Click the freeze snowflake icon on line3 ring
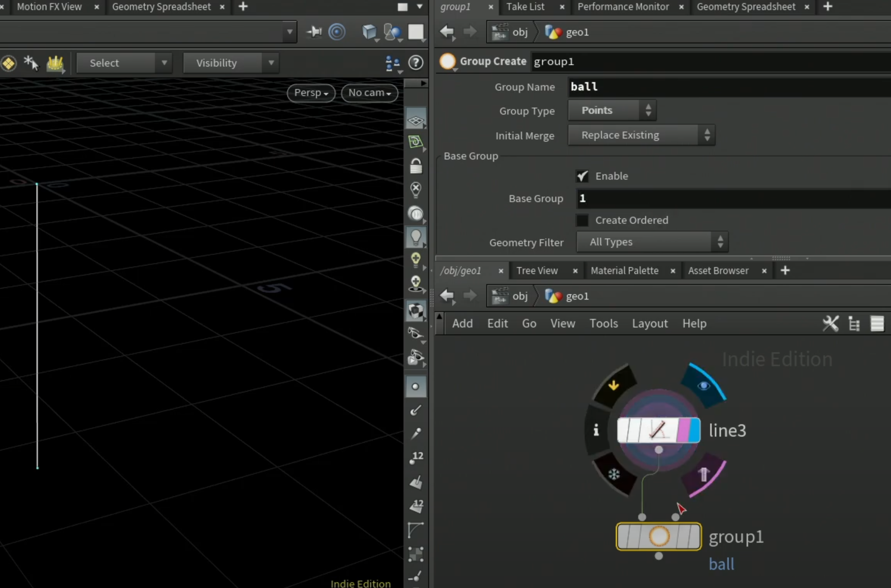The image size is (891, 588). point(614,474)
